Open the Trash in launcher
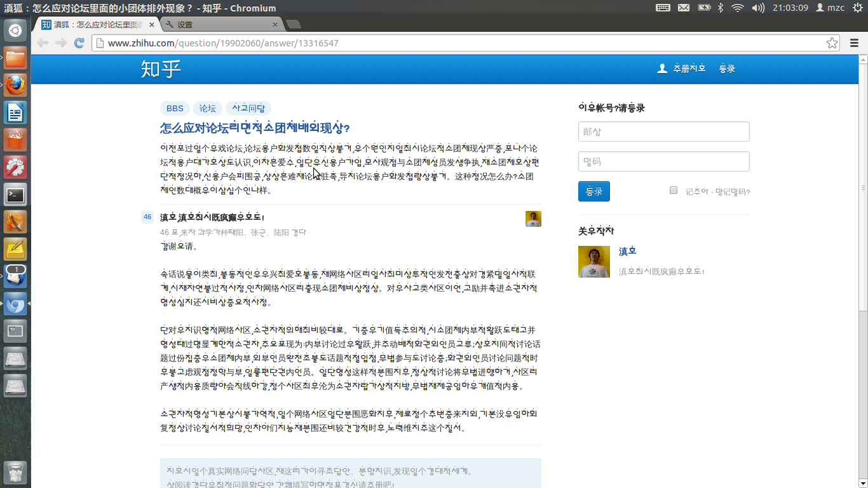Image resolution: width=868 pixels, height=488 pixels. tap(15, 473)
